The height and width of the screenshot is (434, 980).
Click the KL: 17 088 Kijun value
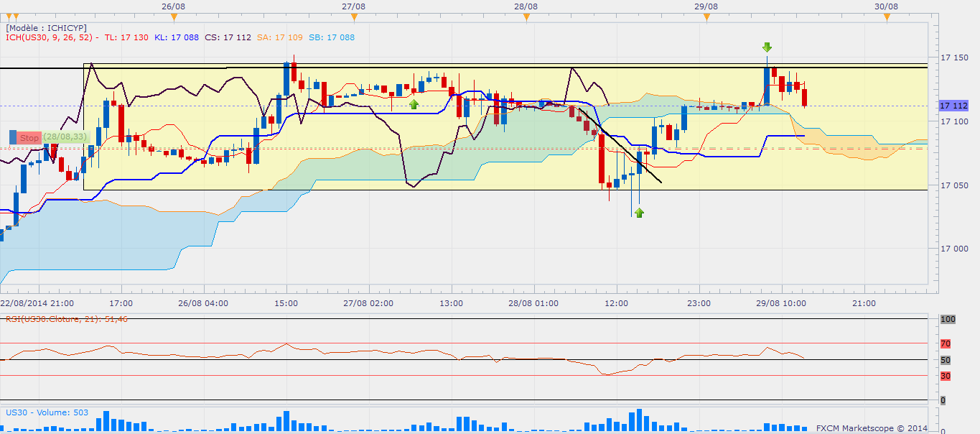(177, 37)
